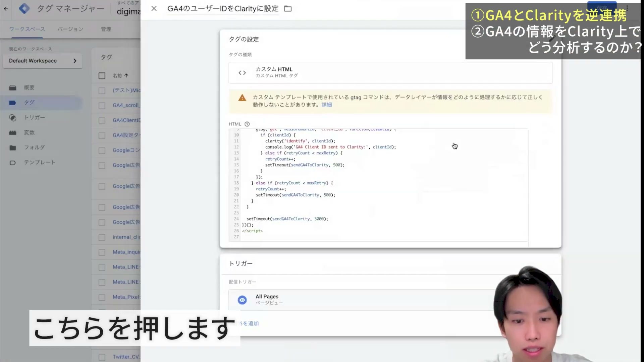Screen dimensions: 644x362
Task: Click the 保存 button at top right
Action: coord(602,7)
